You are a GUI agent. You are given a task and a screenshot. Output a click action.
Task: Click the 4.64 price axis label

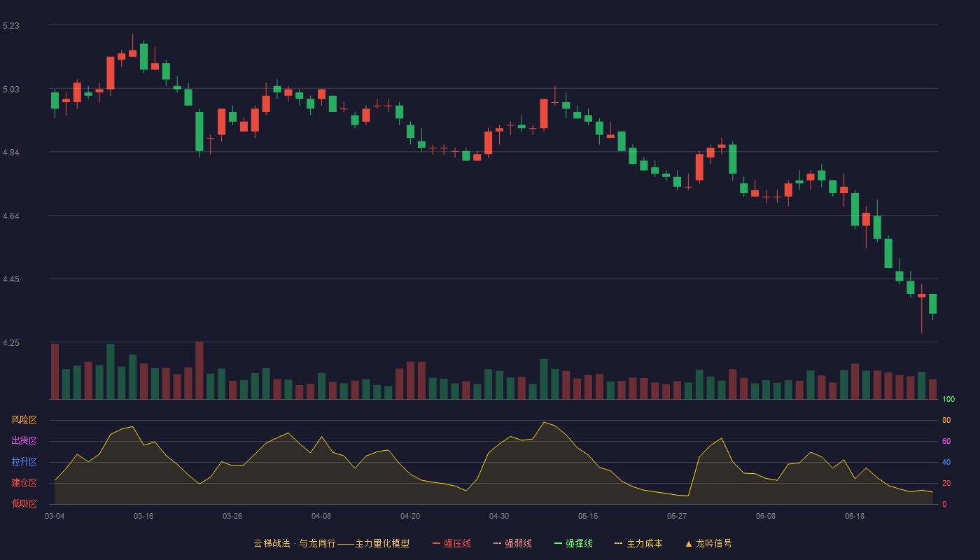pyautogui.click(x=11, y=216)
